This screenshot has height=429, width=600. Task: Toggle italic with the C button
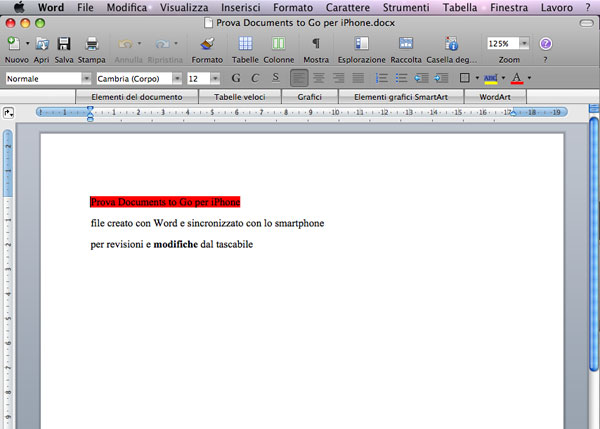255,78
